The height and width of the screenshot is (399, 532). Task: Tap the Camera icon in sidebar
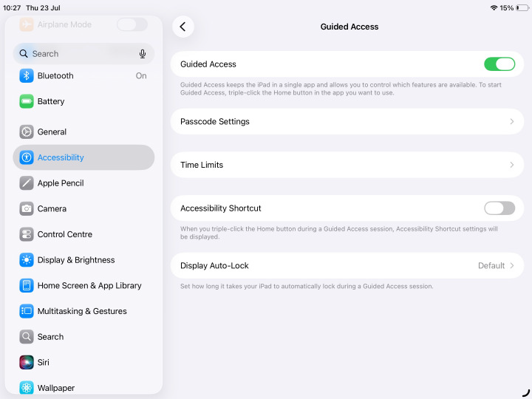27,208
